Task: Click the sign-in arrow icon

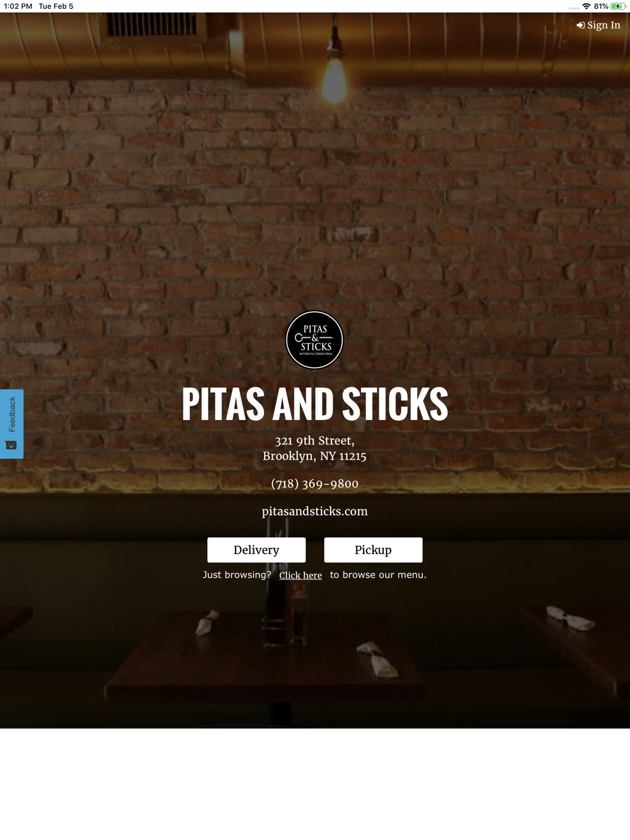Action: pos(580,25)
